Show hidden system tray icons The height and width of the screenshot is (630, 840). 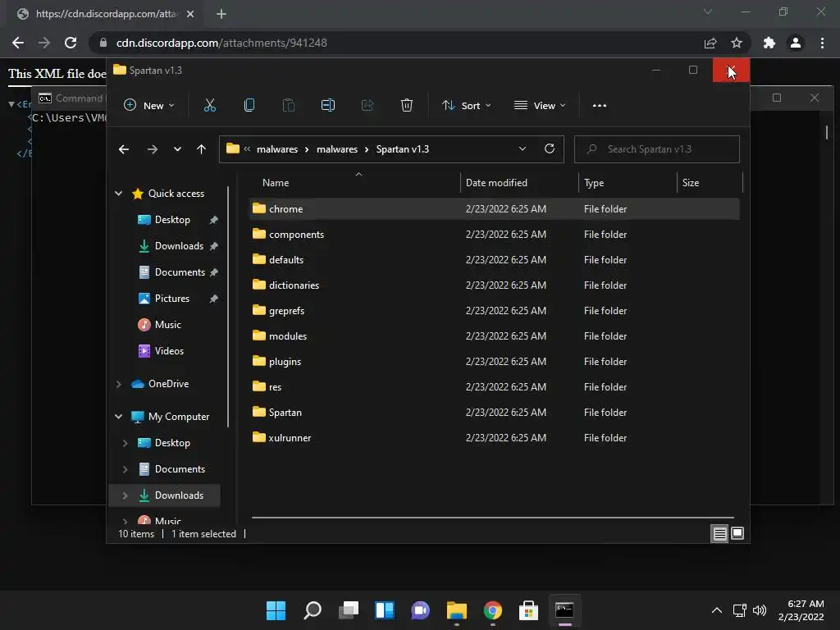(716, 610)
